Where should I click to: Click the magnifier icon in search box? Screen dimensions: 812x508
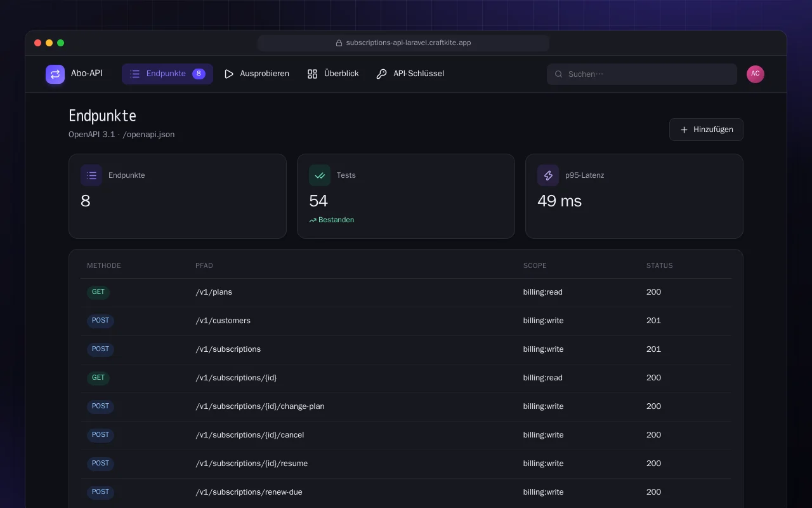559,74
